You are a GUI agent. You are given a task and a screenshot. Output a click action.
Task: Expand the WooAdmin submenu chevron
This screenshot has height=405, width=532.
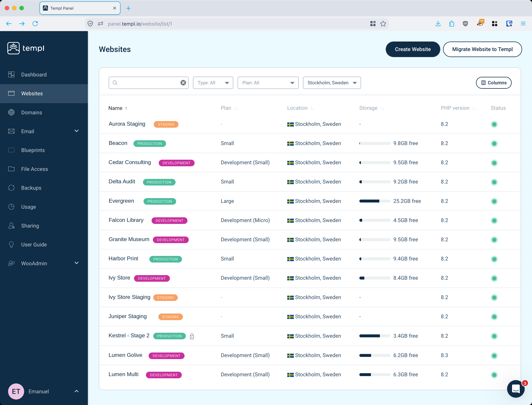[x=77, y=263]
